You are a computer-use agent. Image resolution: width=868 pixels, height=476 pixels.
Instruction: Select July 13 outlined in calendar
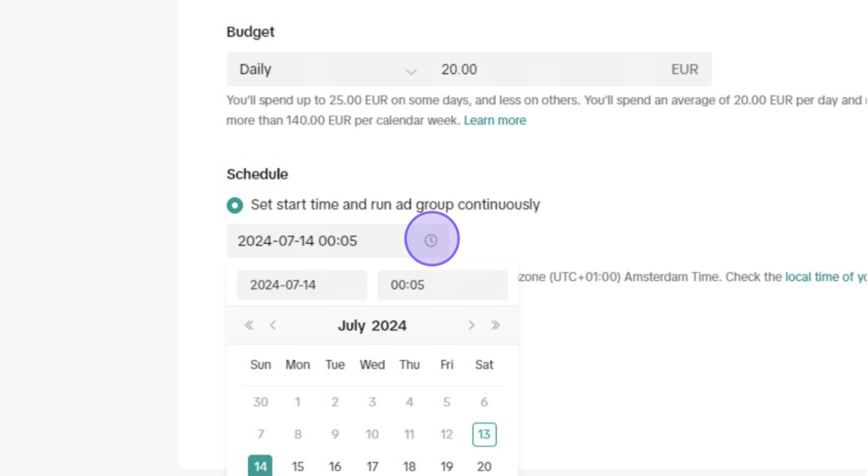(x=484, y=434)
